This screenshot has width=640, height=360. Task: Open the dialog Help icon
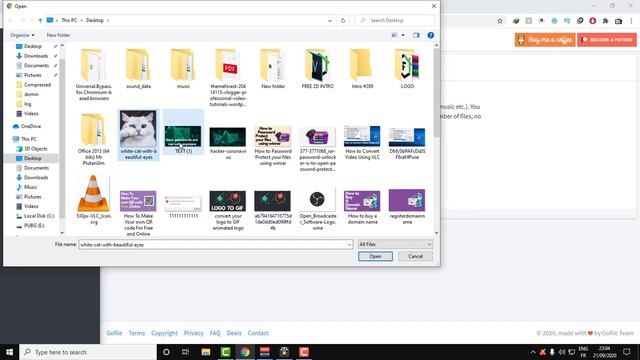431,35
